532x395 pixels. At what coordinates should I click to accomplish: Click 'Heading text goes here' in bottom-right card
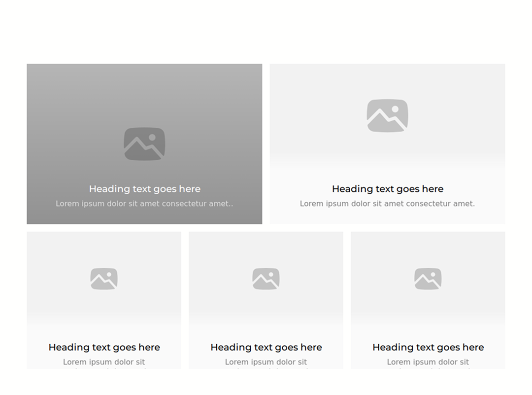pos(428,347)
